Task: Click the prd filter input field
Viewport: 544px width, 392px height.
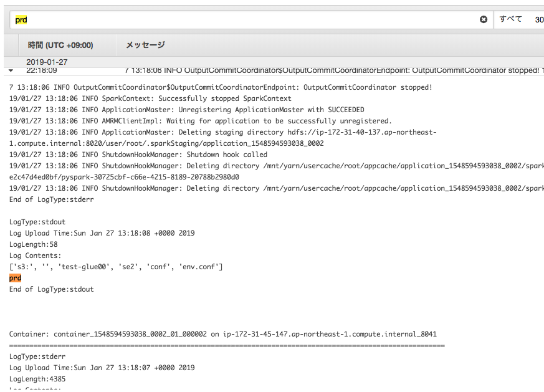Action: click(x=251, y=19)
